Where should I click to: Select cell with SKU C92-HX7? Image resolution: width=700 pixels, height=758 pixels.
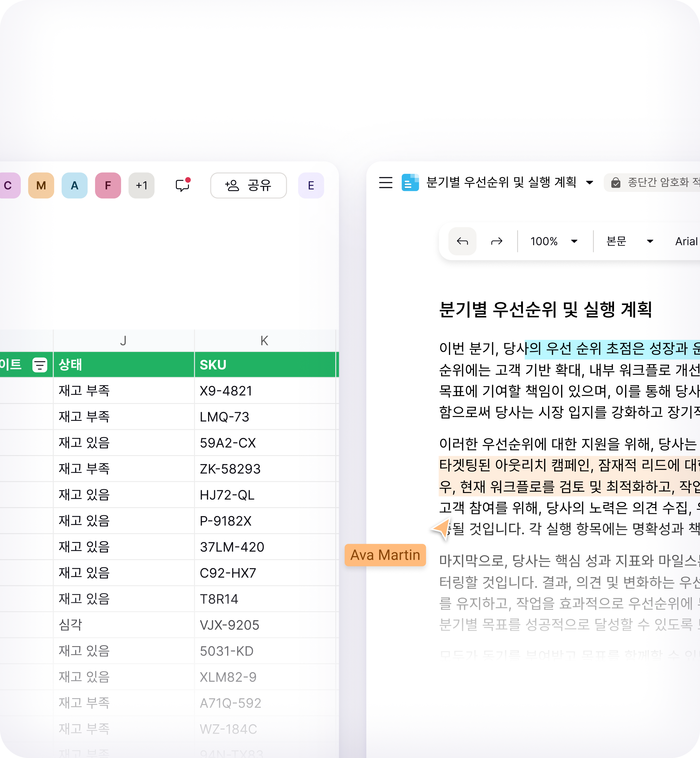tap(265, 573)
